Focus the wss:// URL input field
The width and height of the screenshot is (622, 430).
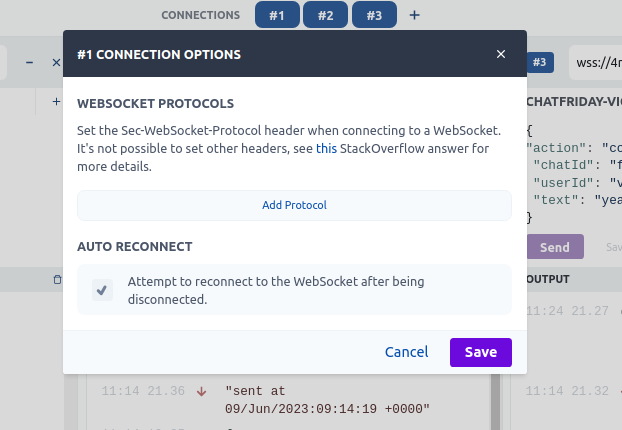coord(596,63)
